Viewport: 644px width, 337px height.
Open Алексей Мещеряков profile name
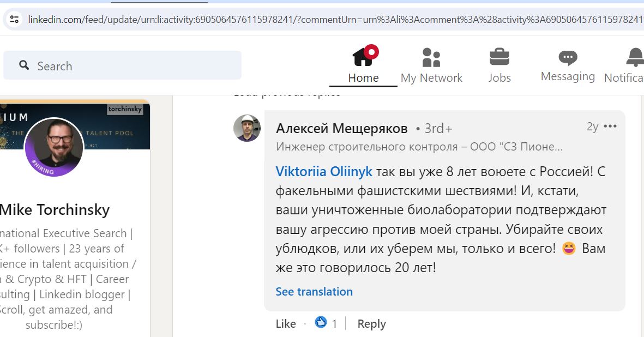(x=342, y=129)
